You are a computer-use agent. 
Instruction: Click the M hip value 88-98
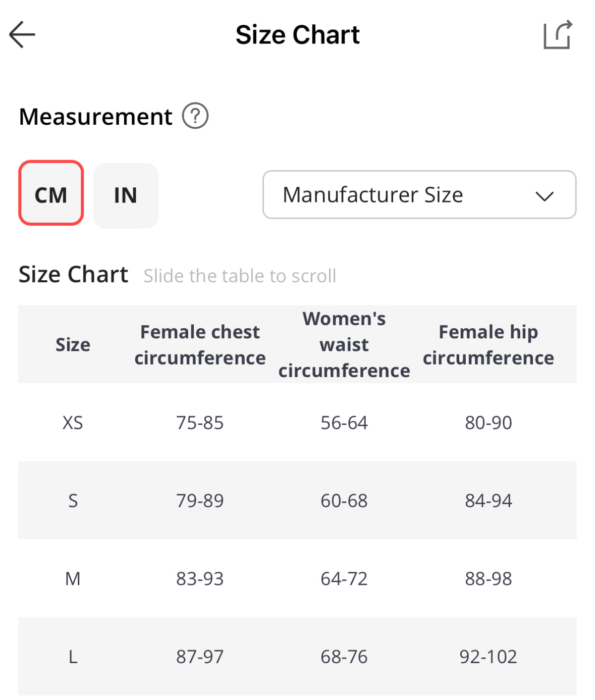[489, 579]
